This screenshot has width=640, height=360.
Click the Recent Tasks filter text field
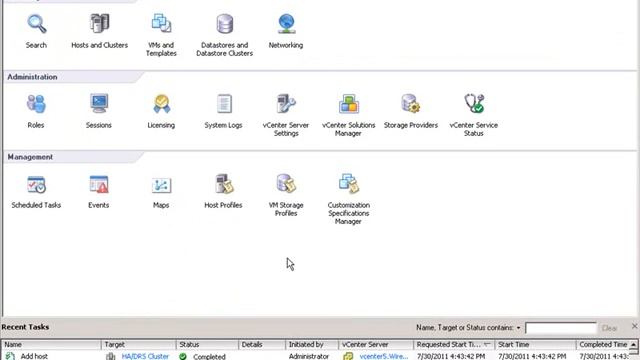(x=561, y=328)
